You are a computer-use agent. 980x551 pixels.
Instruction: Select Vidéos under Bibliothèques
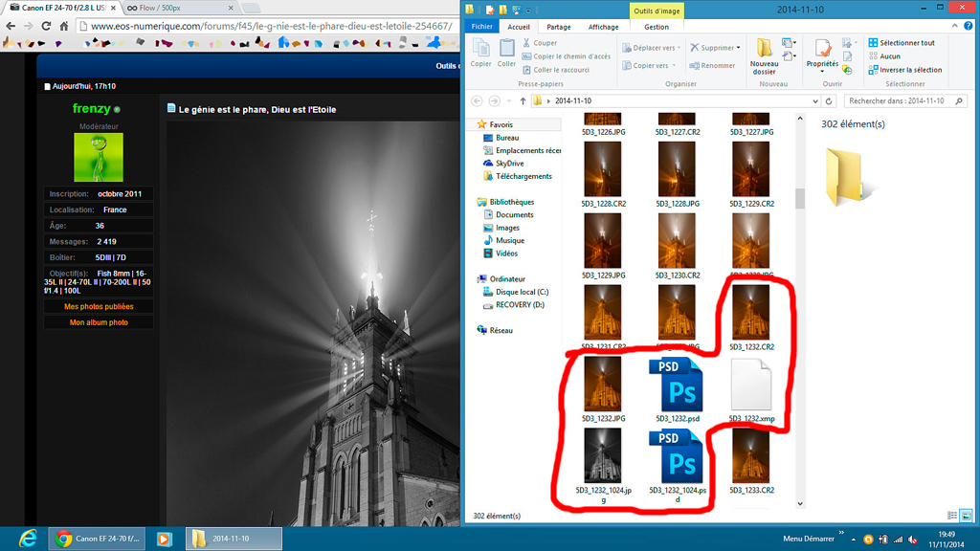pyautogui.click(x=501, y=253)
